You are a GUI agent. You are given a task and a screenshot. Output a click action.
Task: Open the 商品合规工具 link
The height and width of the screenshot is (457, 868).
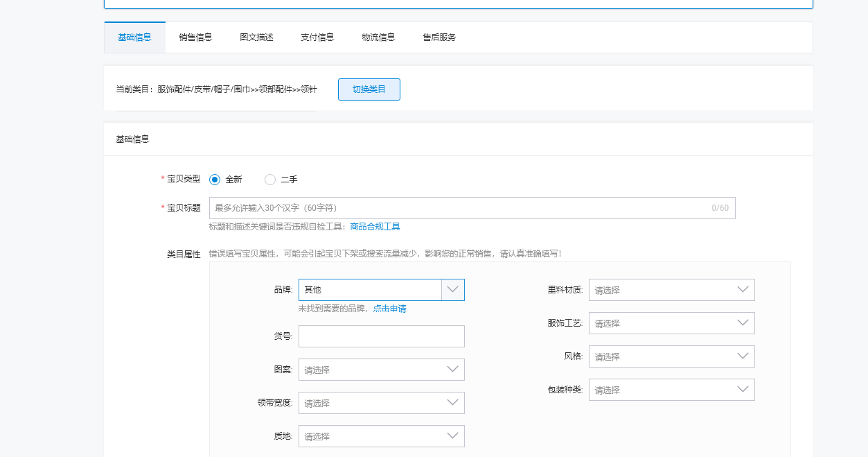(375, 227)
